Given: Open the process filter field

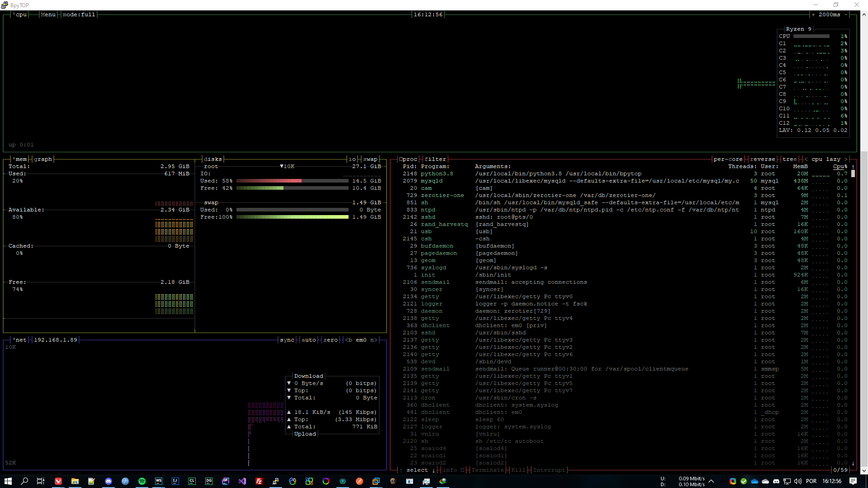Looking at the screenshot, I should (435, 159).
